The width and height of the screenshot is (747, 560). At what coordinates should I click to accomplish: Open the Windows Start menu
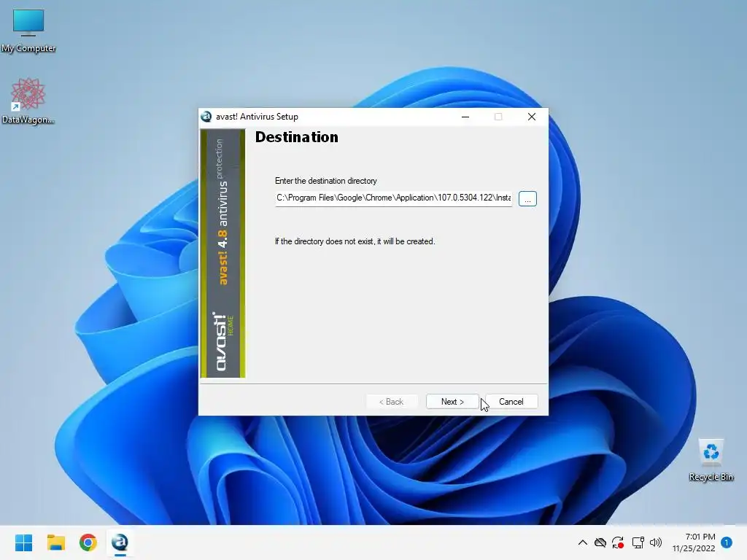click(24, 542)
